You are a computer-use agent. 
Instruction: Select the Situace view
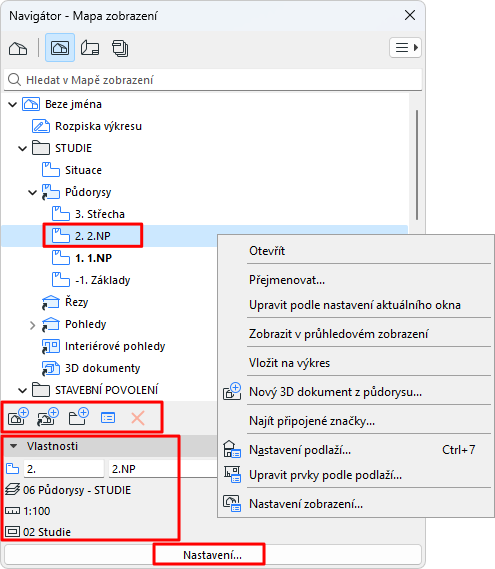point(83,170)
